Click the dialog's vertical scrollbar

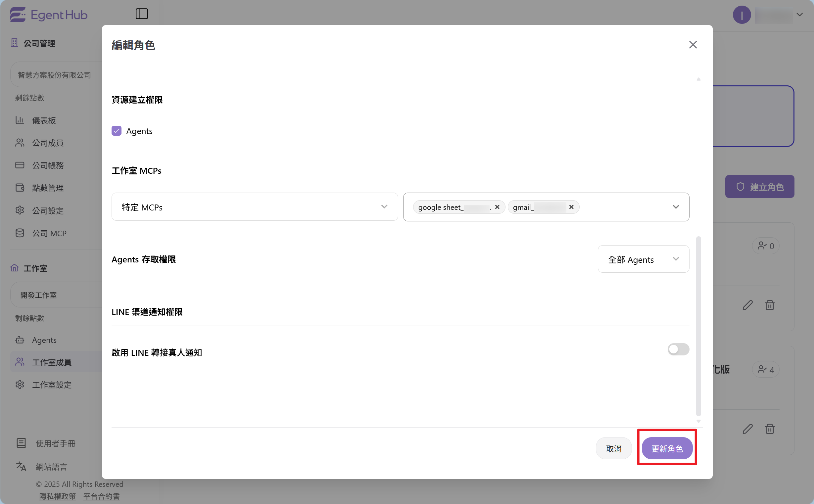click(x=698, y=326)
